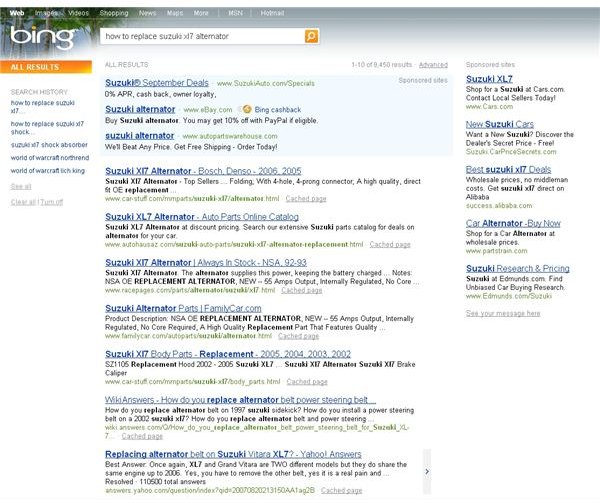Open 'Suzuki Xl7 Alternator - Bosch, Denso' result

point(203,171)
